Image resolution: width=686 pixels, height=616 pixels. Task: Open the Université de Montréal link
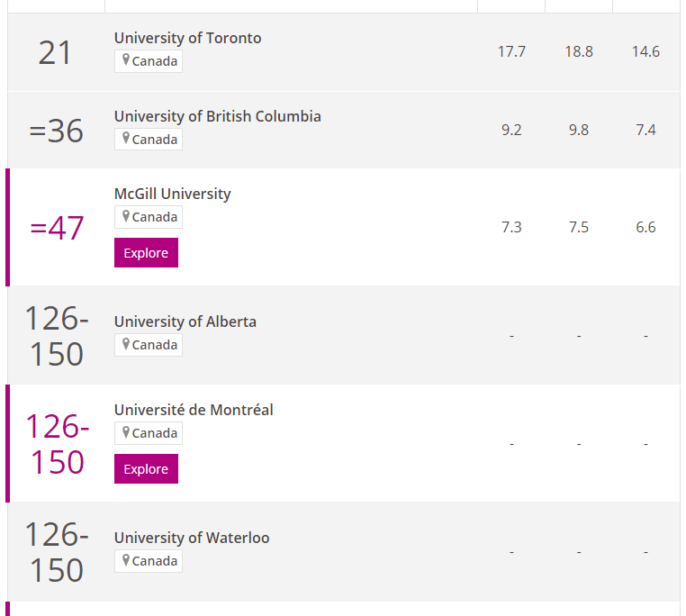194,410
